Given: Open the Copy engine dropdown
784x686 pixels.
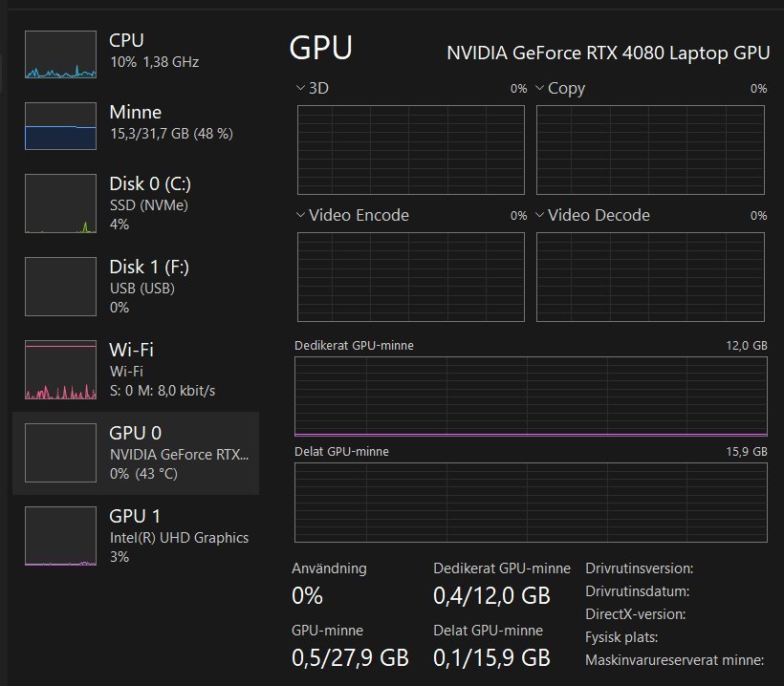Looking at the screenshot, I should click(x=540, y=88).
